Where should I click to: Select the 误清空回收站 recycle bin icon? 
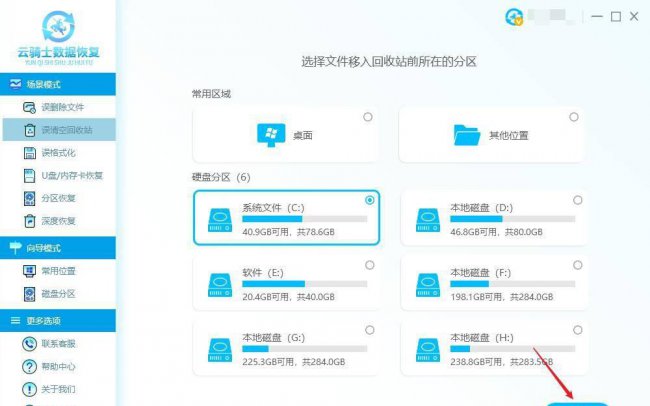pyautogui.click(x=29, y=130)
